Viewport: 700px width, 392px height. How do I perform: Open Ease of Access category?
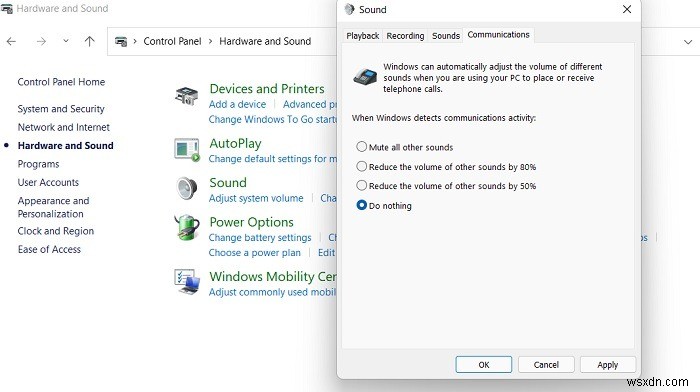[x=49, y=250]
